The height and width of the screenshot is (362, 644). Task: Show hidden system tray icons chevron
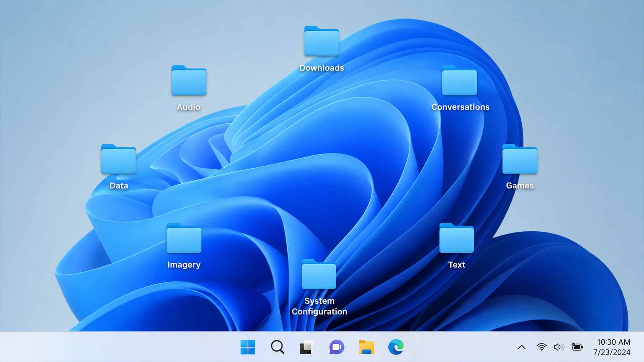[x=522, y=347]
